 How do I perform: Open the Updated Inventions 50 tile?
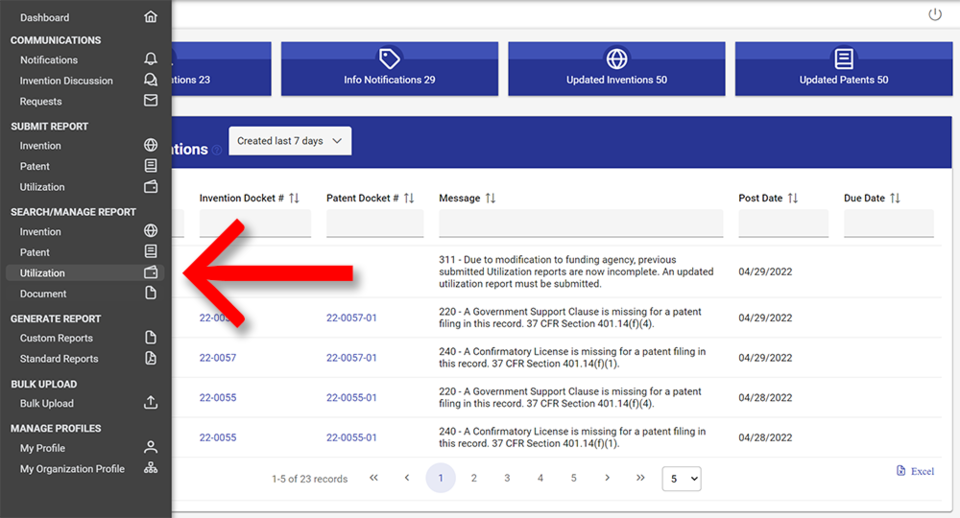617,68
